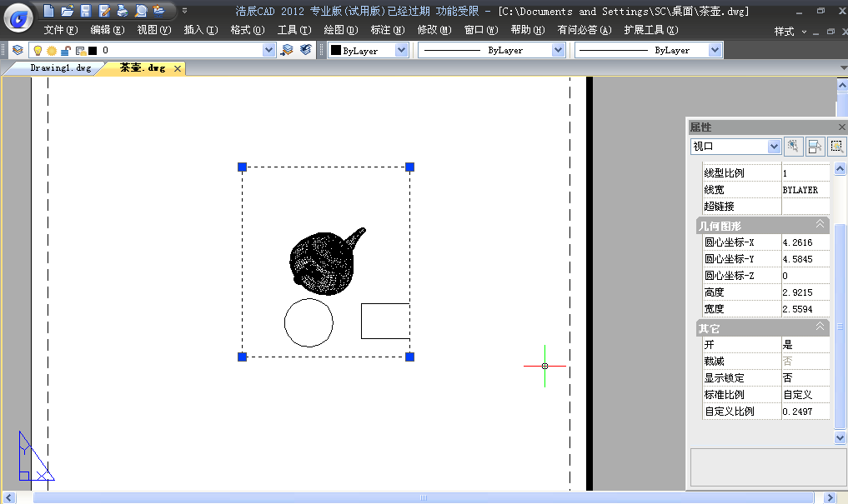Viewport: 848px width, 504px height.
Task: Create a new drawing file
Action: (48, 11)
